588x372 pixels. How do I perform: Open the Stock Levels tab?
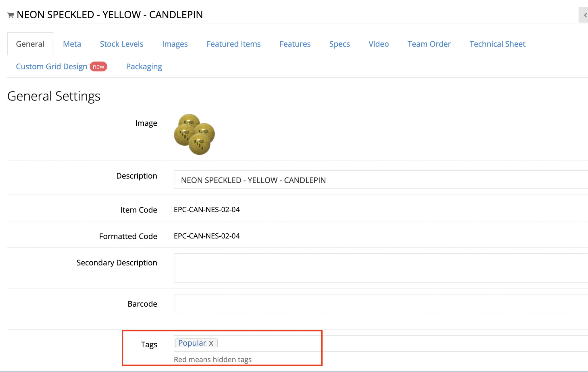121,44
